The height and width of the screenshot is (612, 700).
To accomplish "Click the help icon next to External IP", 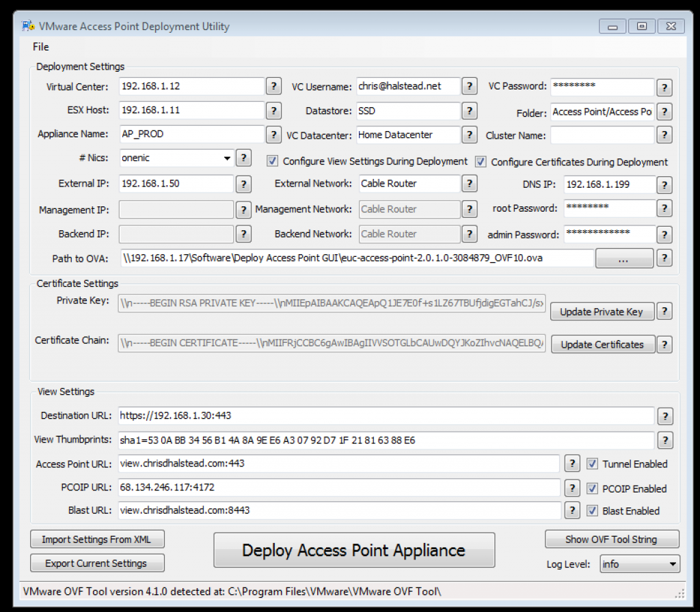I will tap(243, 184).
